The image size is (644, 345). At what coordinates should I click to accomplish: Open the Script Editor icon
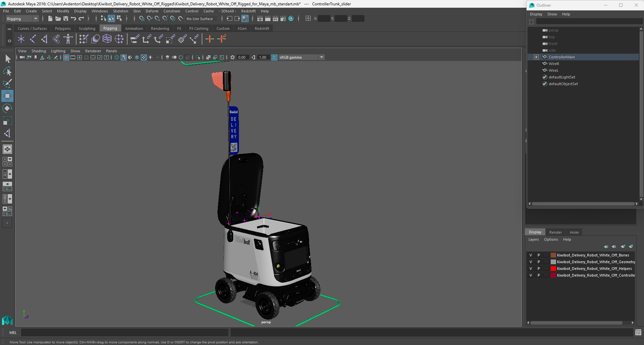coord(638,333)
